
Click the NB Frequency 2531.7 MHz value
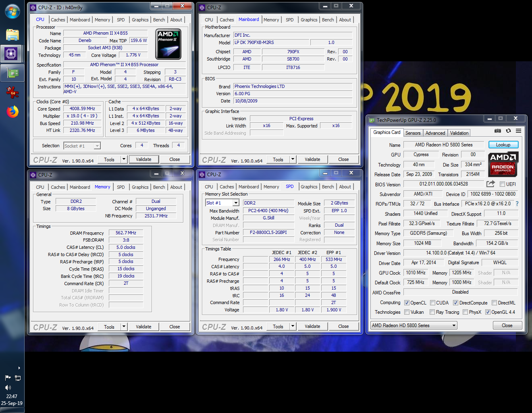coord(156,216)
